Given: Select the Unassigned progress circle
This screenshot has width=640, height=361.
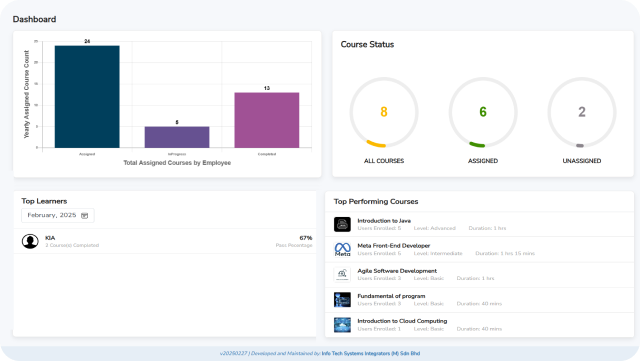Looking at the screenshot, I should (x=582, y=112).
